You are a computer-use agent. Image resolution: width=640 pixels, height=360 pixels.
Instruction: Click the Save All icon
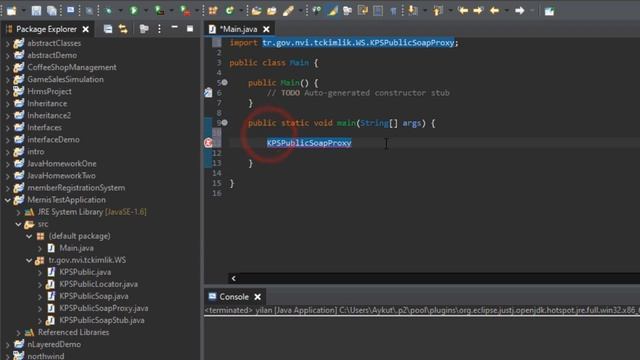point(52,11)
